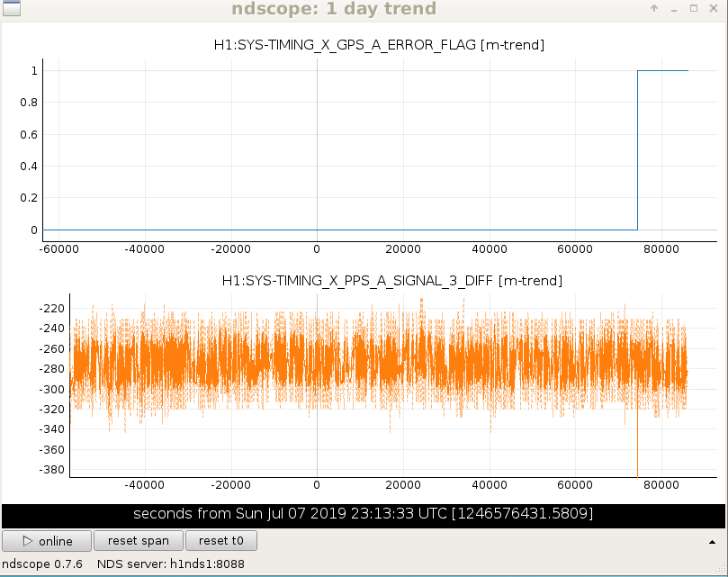Viewport: 728px width, 577px height.
Task: Click the window title 'ndscope: 1 day trend'
Action: (x=334, y=8)
